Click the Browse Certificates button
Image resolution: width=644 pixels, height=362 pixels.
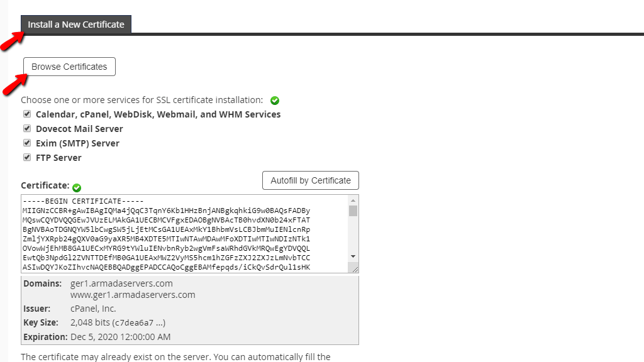(x=69, y=67)
